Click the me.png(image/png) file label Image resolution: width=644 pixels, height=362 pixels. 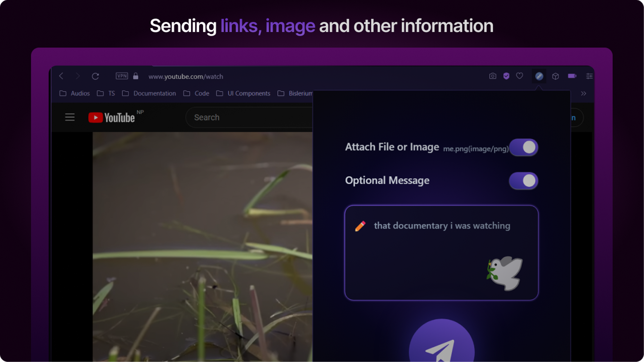click(x=476, y=149)
